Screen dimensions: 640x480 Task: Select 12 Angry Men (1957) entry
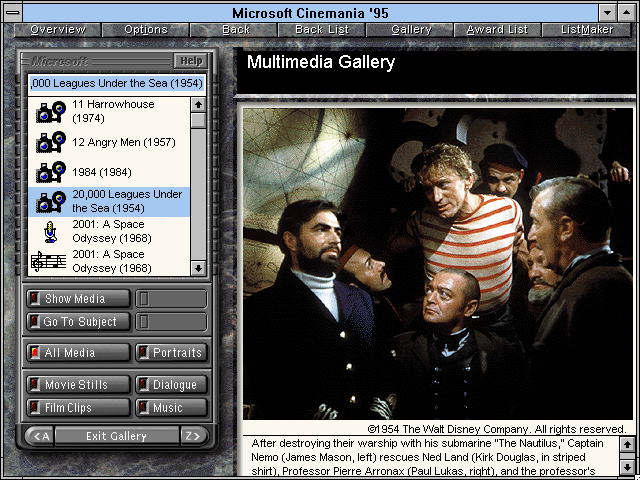[x=109, y=142]
